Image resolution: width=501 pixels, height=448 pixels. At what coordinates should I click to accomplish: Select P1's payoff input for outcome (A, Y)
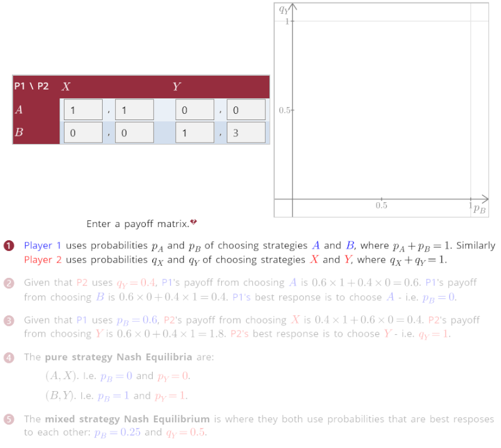point(194,110)
